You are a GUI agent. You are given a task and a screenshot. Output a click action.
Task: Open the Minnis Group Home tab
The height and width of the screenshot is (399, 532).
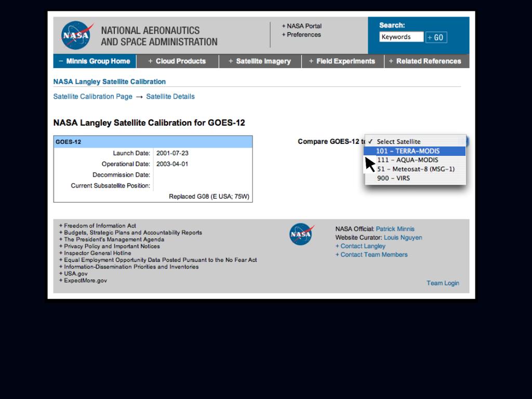(95, 61)
